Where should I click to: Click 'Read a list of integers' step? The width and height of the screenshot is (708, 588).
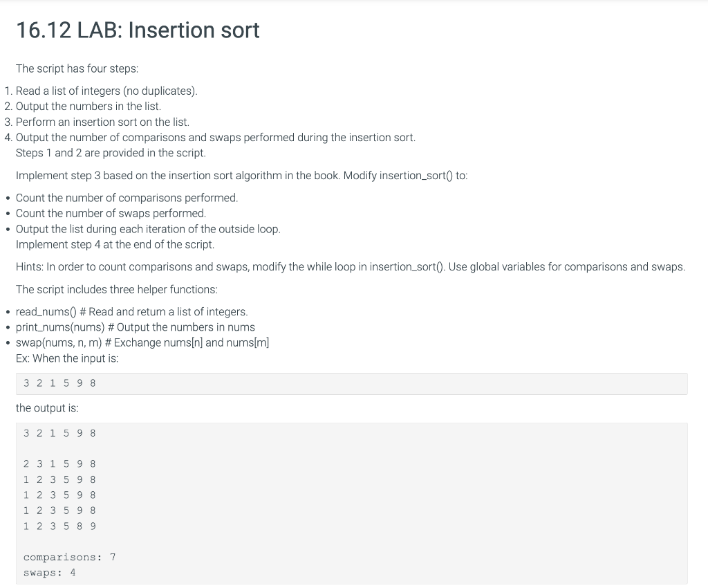point(106,91)
